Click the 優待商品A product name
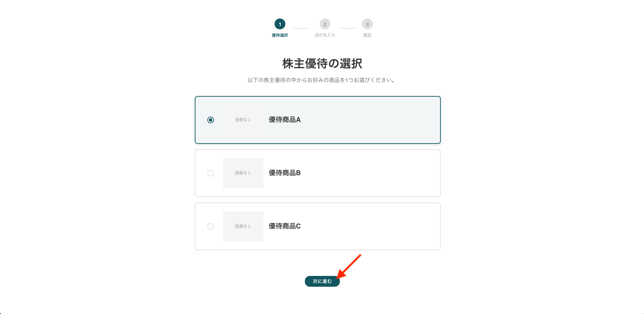The image size is (644, 314). click(285, 120)
